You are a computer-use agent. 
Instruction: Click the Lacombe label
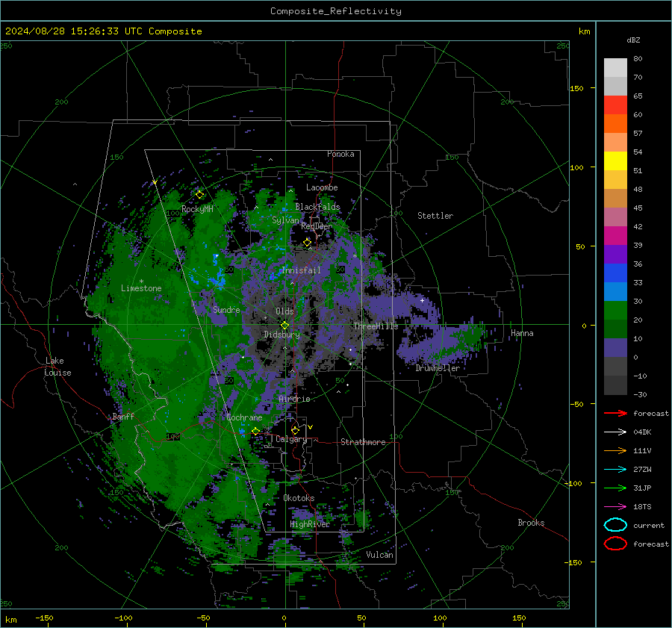[322, 187]
